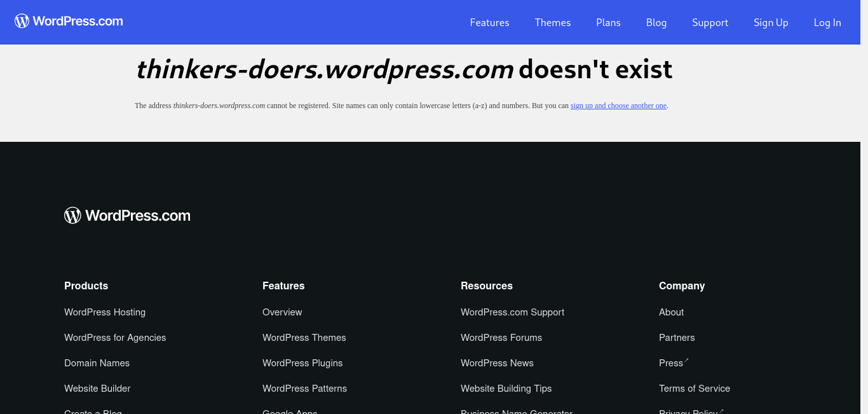Open the Blog navigation link
This screenshot has height=414, width=868.
click(656, 22)
